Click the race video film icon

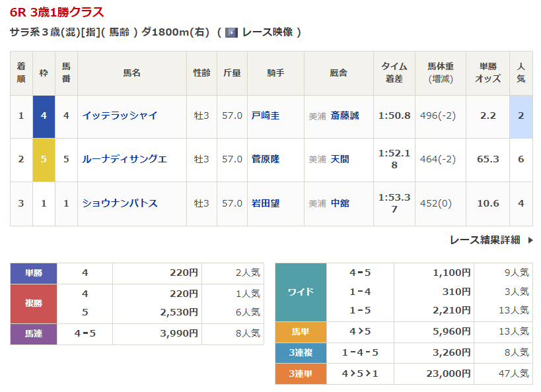(x=231, y=32)
